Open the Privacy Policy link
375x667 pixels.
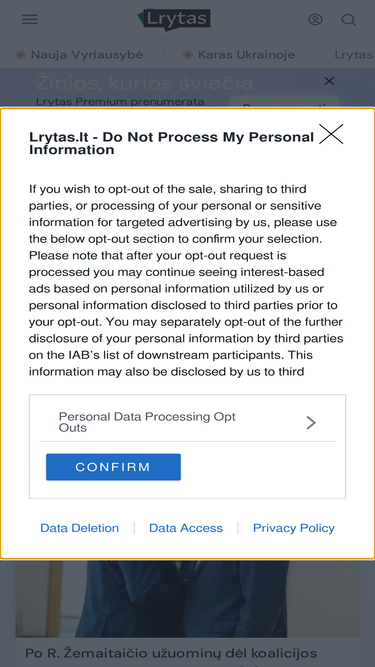[x=294, y=528]
